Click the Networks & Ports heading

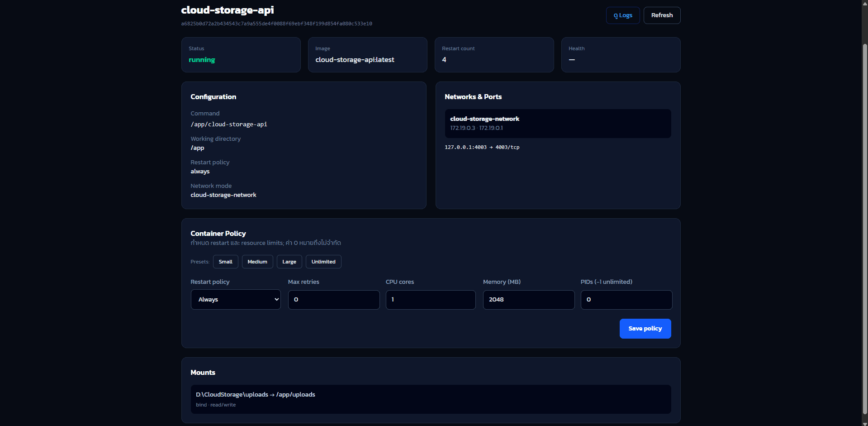pos(473,97)
